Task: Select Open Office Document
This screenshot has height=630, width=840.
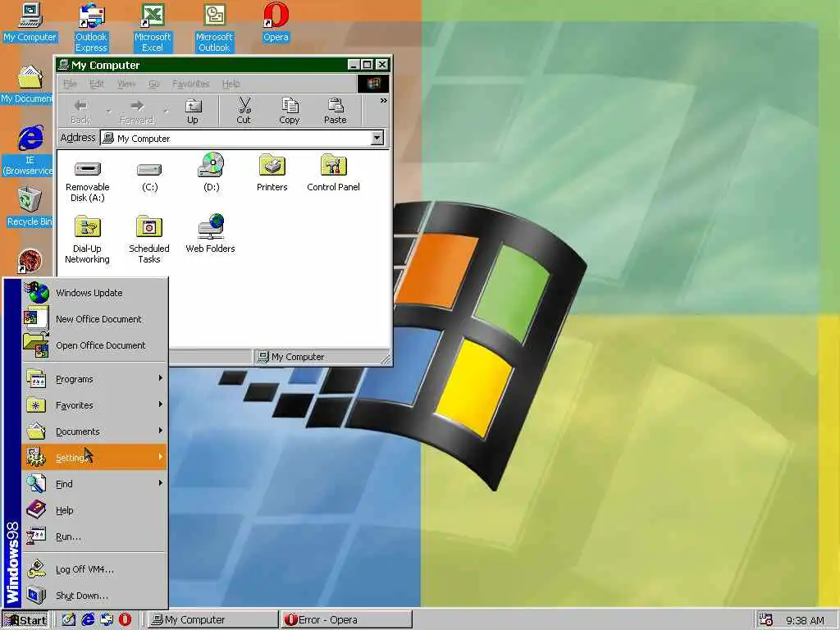Action: point(95,345)
